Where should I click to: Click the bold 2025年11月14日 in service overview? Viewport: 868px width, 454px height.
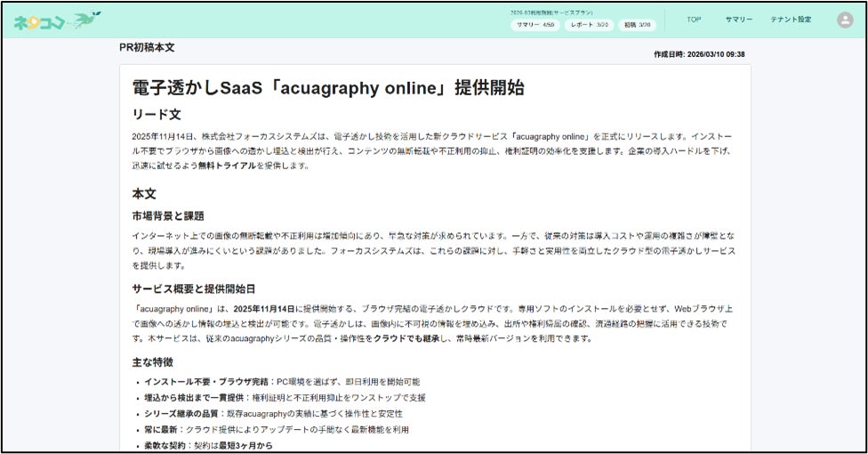[x=264, y=309]
